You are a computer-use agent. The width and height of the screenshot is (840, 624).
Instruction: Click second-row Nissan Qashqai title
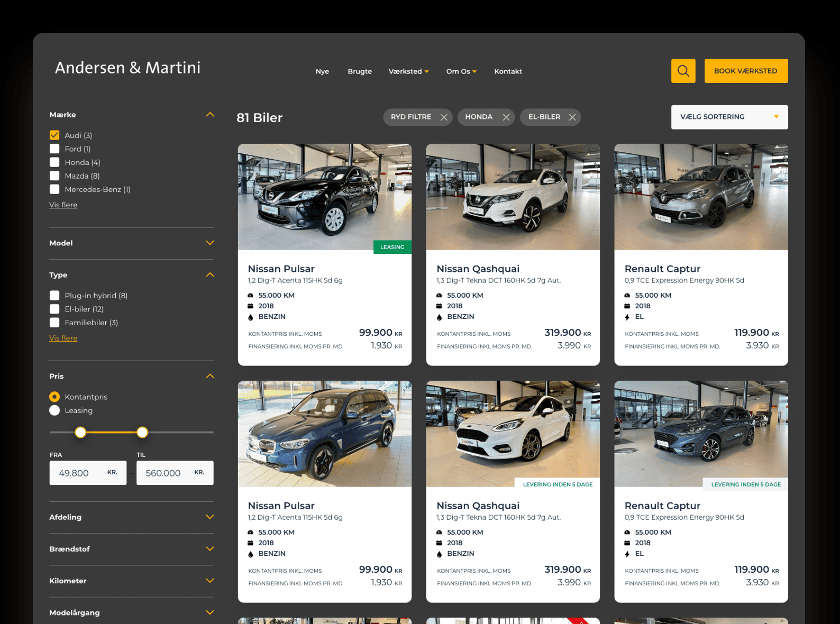[478, 506]
